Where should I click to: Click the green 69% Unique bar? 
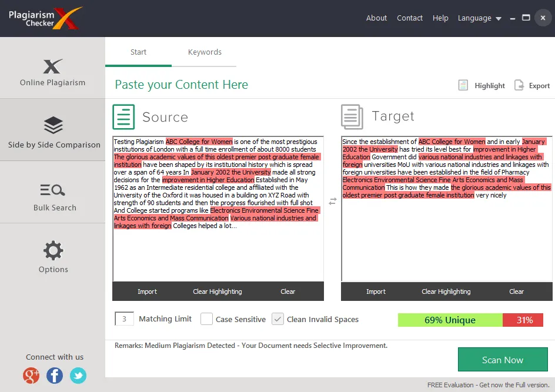[450, 320]
